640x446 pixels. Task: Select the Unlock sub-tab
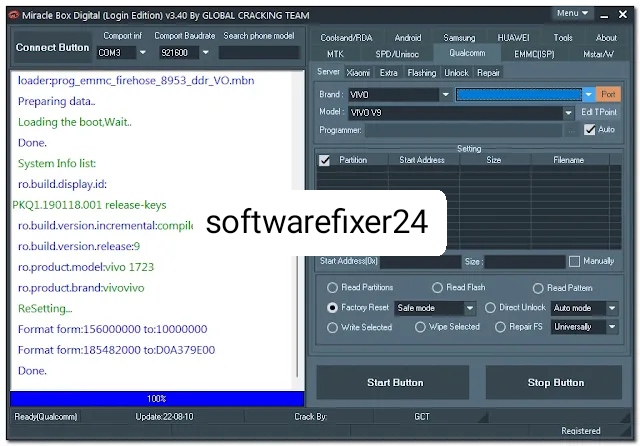tap(456, 73)
